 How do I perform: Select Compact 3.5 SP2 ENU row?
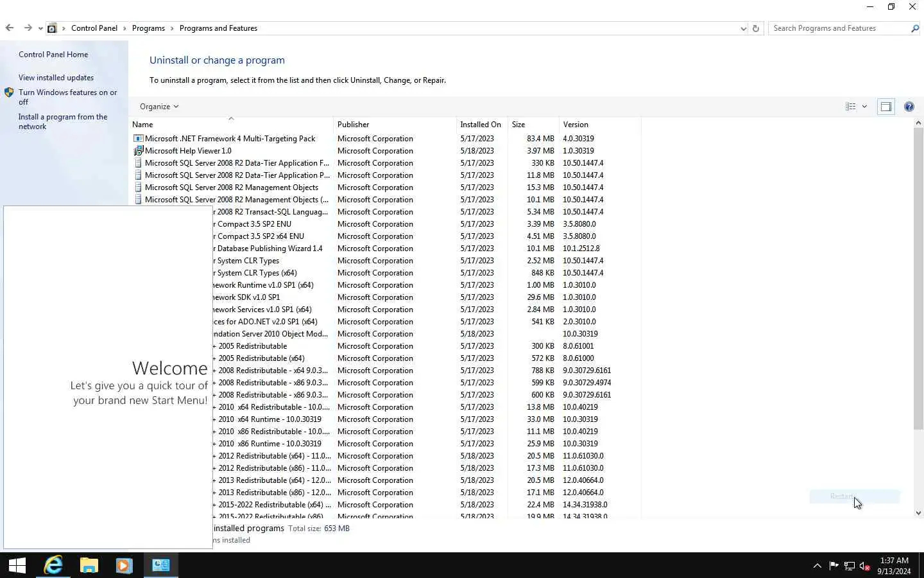[x=427, y=224]
